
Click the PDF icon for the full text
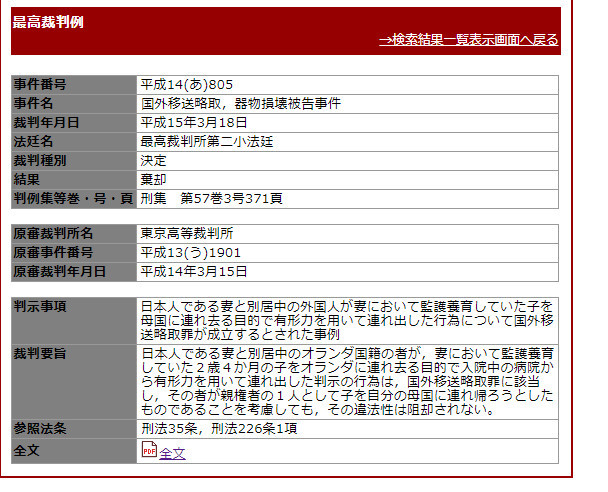click(x=149, y=449)
